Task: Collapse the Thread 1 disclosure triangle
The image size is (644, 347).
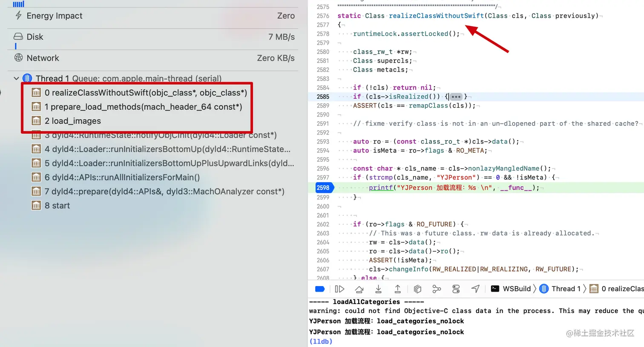Action: (17, 78)
